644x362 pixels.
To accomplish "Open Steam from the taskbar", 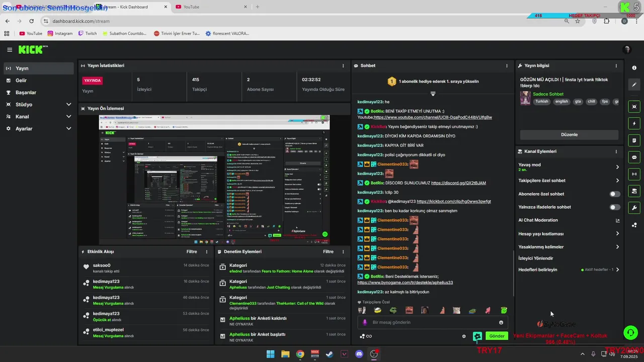I will click(x=330, y=354).
